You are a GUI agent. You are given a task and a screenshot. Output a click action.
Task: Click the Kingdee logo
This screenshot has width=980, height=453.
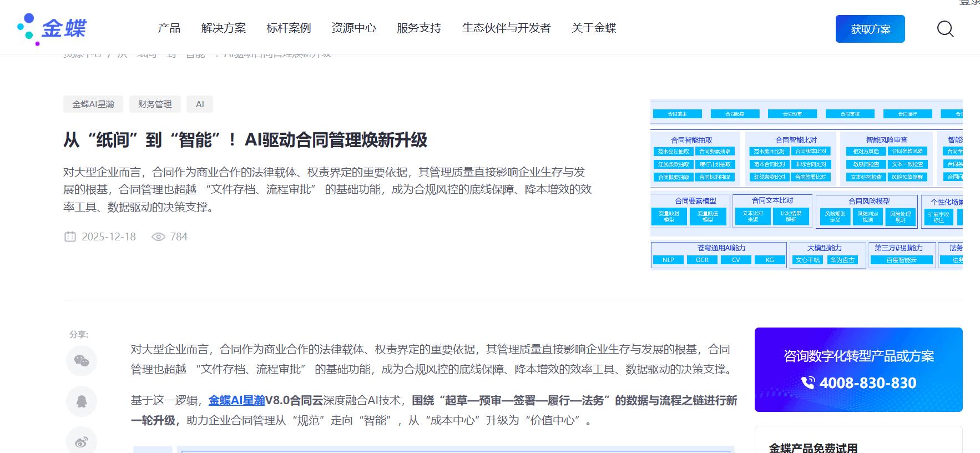pyautogui.click(x=52, y=29)
